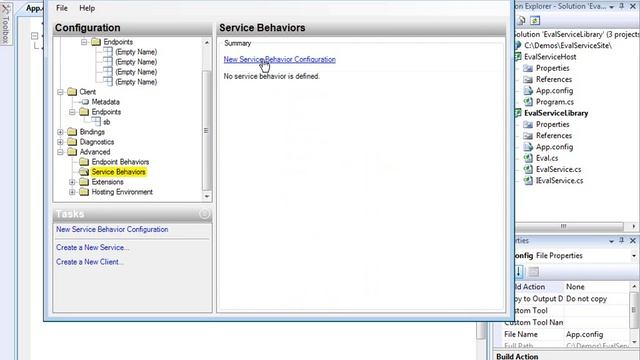Open App.config under EvalServiceHost in Solution Explorer

click(554, 91)
